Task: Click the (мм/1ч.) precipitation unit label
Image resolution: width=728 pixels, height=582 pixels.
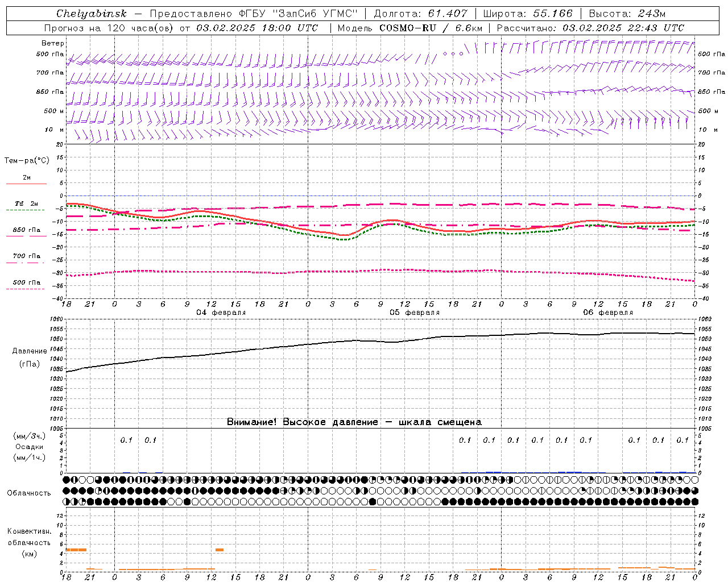Action: [30, 458]
